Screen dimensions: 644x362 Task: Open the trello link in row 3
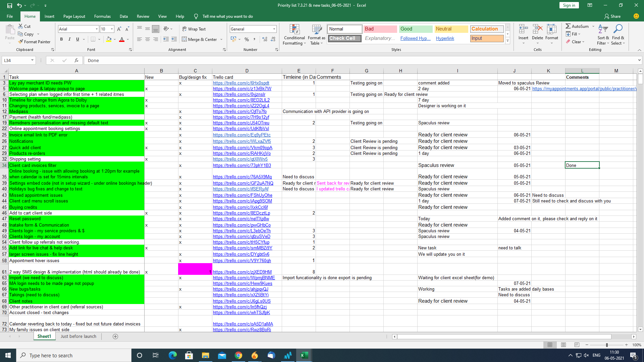click(241, 83)
